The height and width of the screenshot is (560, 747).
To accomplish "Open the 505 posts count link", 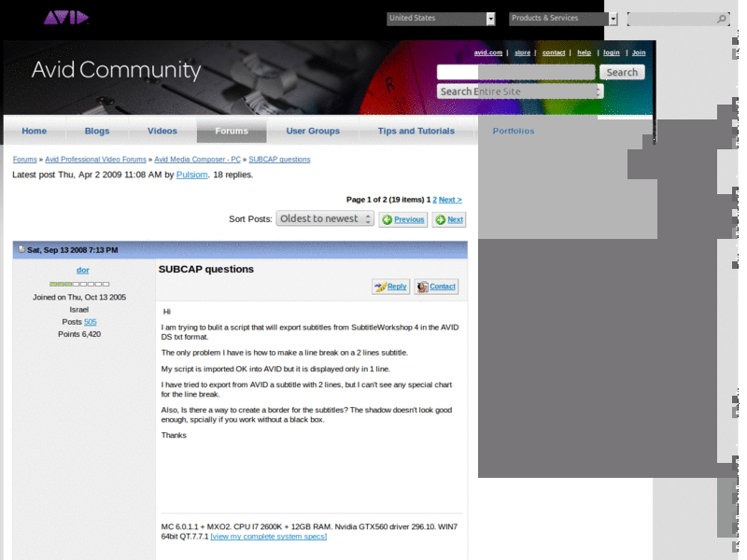I will tap(90, 322).
